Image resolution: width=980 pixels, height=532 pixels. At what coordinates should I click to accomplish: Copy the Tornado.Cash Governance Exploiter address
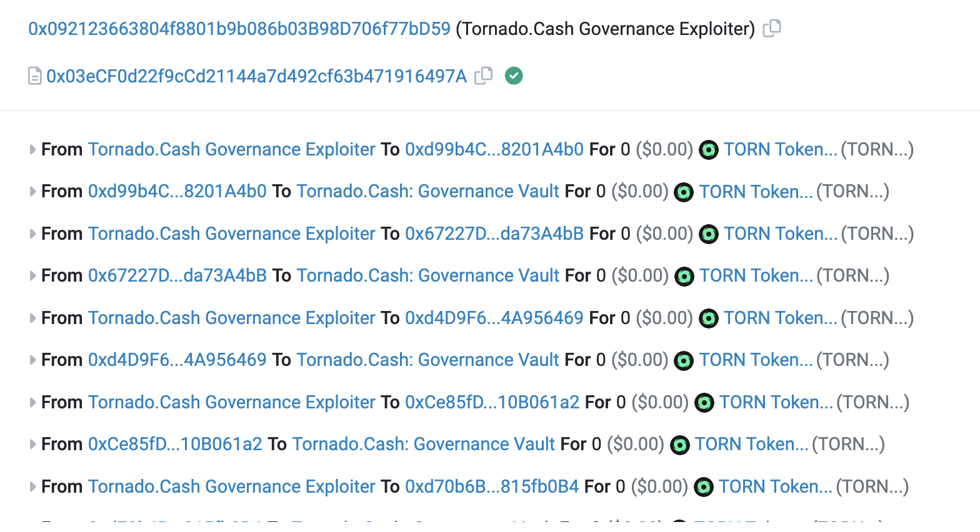pos(772,29)
